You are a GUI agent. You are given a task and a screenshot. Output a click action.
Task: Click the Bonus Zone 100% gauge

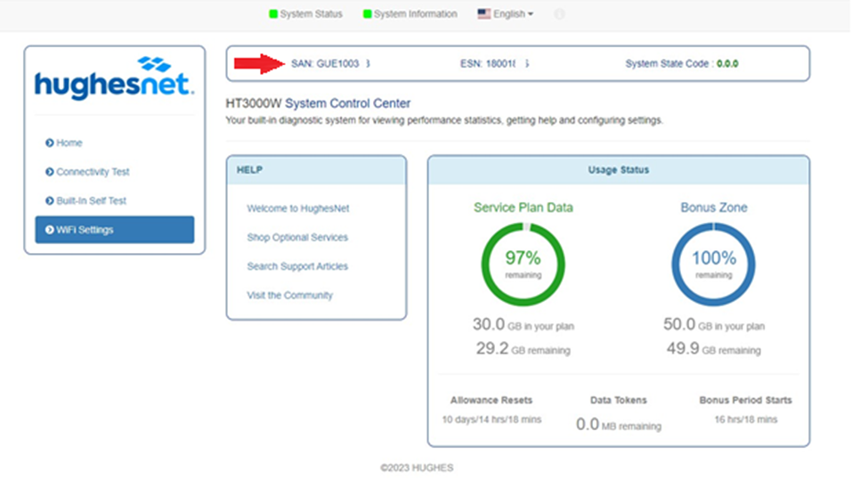point(713,265)
